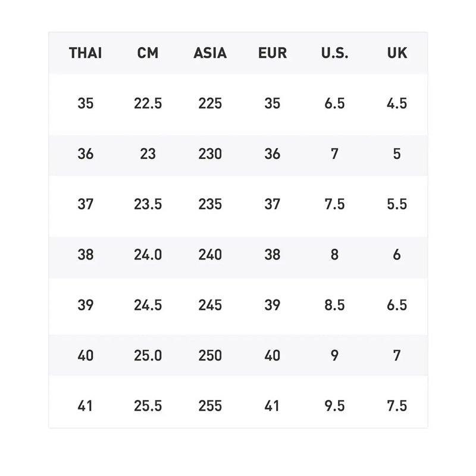The height and width of the screenshot is (476, 476).
Task: Click the ASIA 255 cell
Action: tap(210, 406)
